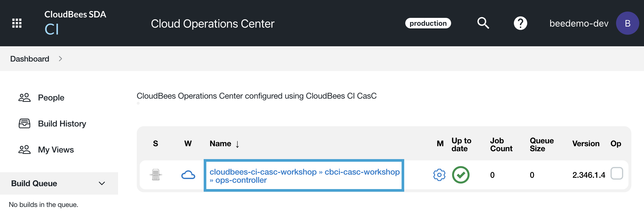Click the search magnifier icon
The image size is (644, 213).
[x=483, y=23]
